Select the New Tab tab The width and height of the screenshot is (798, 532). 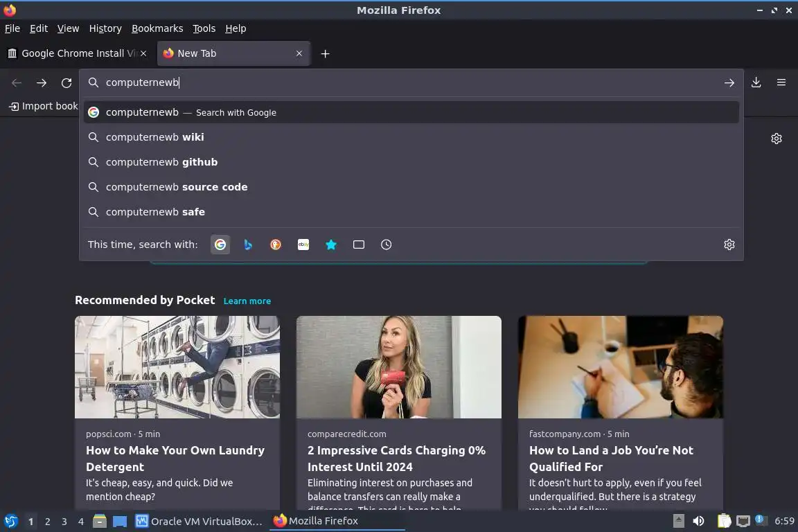click(233, 53)
